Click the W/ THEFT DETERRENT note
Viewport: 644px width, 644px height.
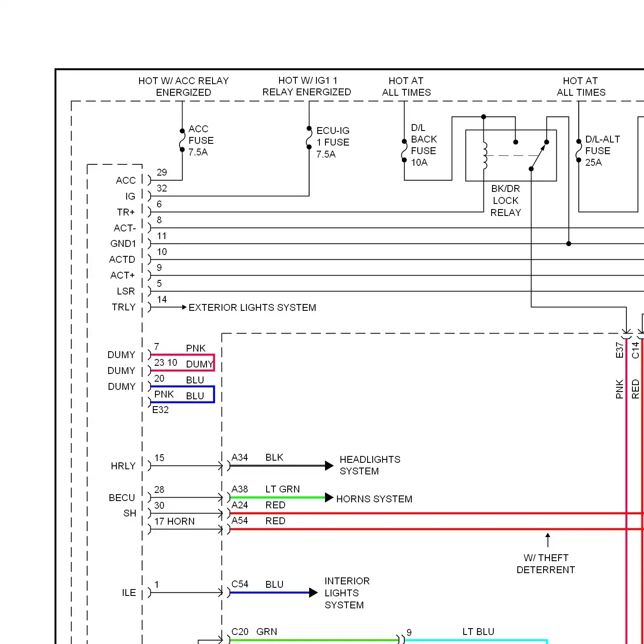(546, 564)
